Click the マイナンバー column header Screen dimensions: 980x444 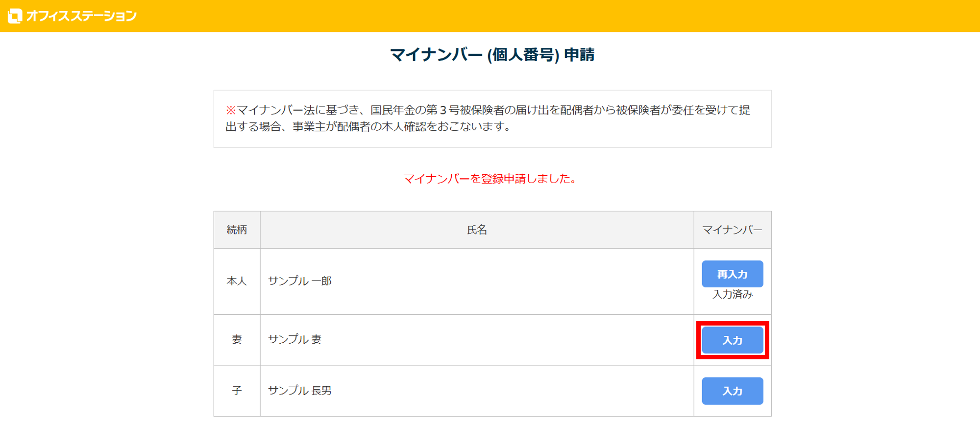pyautogui.click(x=732, y=230)
